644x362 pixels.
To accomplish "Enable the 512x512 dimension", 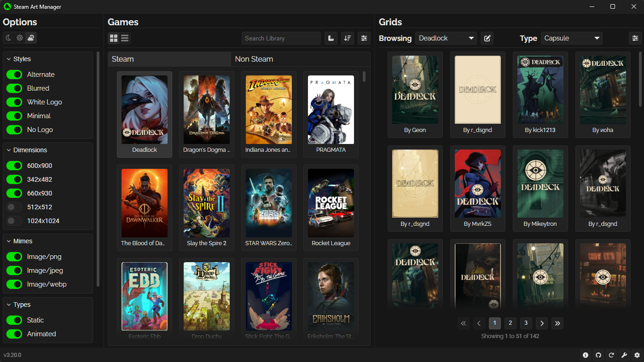I will [14, 207].
